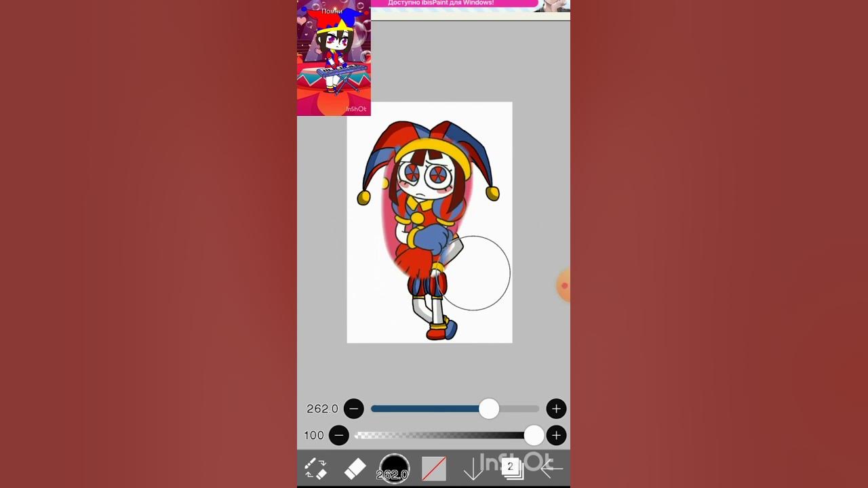Increase brush size with plus button

point(556,409)
